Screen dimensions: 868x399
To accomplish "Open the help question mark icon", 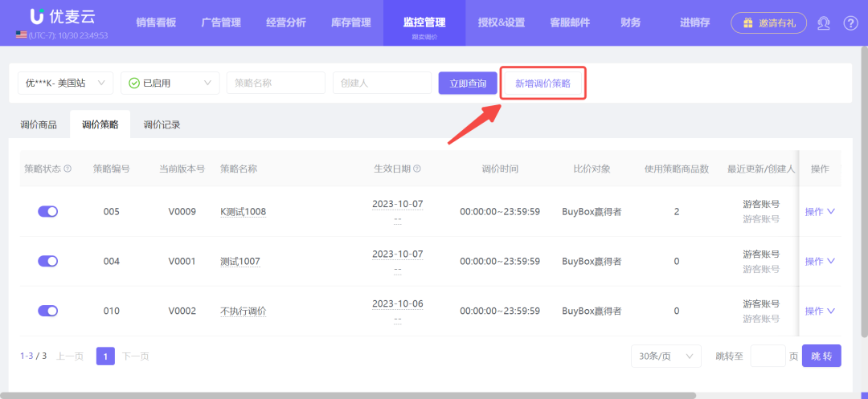I will (x=850, y=22).
